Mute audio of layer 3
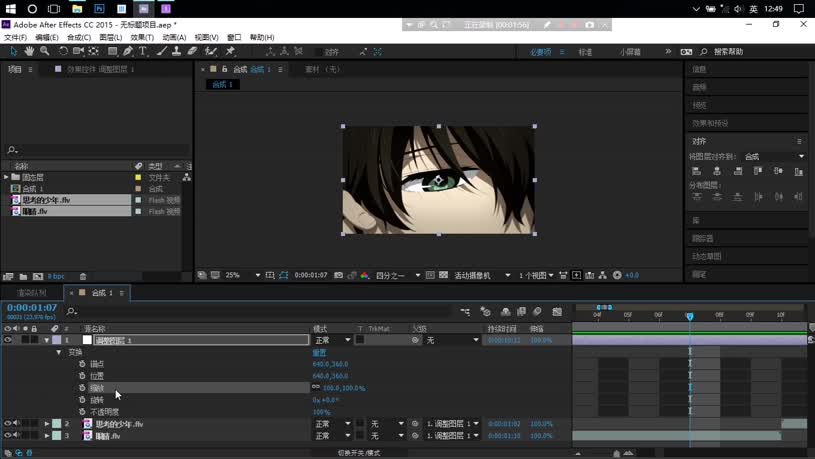The image size is (815, 459). click(x=16, y=436)
